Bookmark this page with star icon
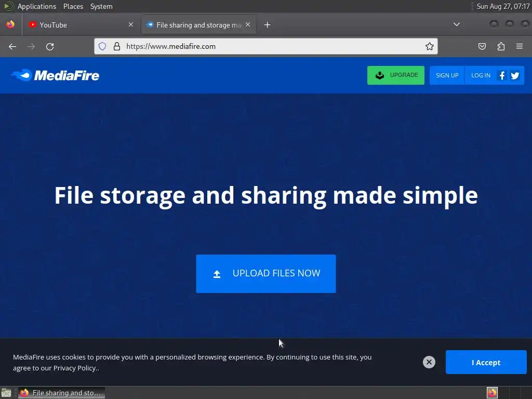The height and width of the screenshot is (399, 532). (x=430, y=46)
